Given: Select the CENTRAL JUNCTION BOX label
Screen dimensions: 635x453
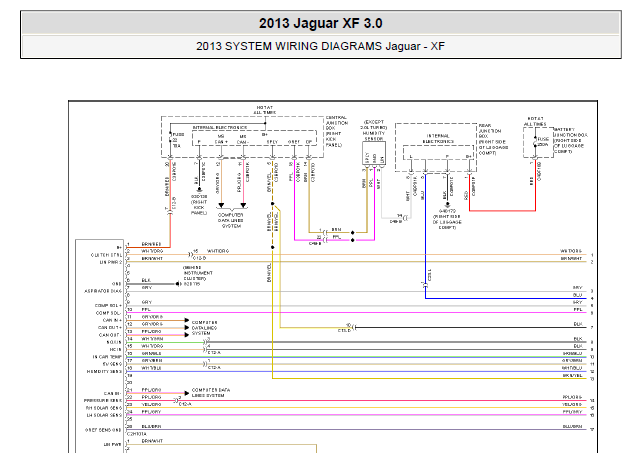Looking at the screenshot, I should 336,131.
